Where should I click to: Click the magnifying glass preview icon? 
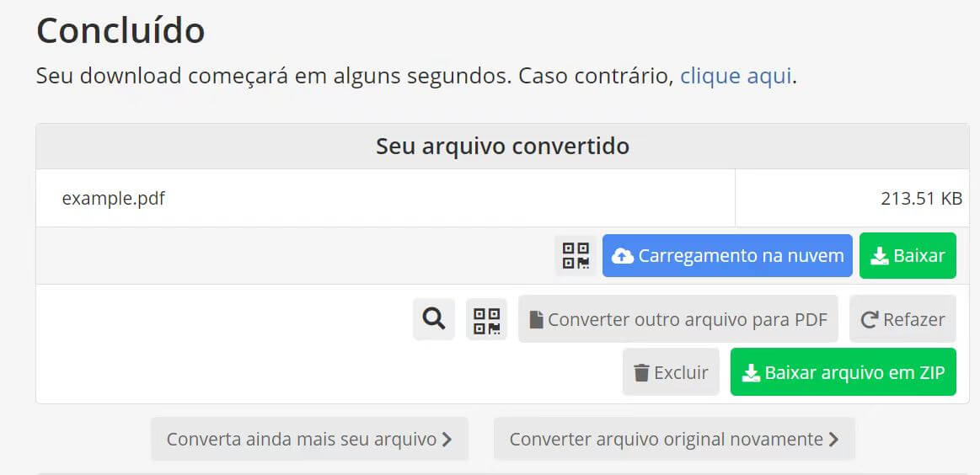point(434,319)
